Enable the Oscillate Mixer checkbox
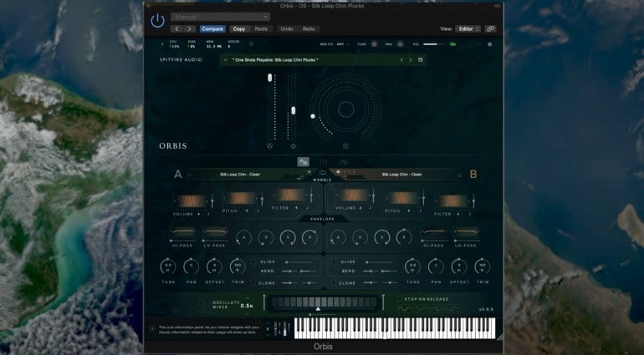Screen dimensions: 644x355 (202, 304)
